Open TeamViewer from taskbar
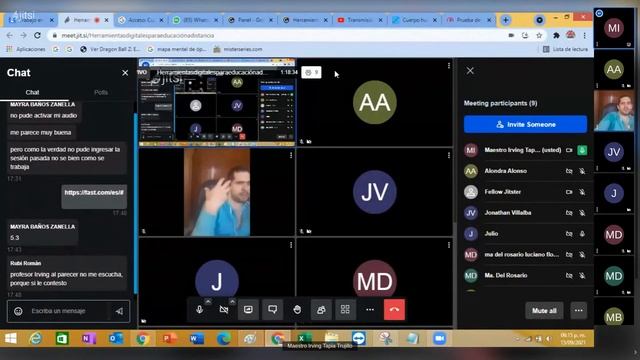 (358, 338)
